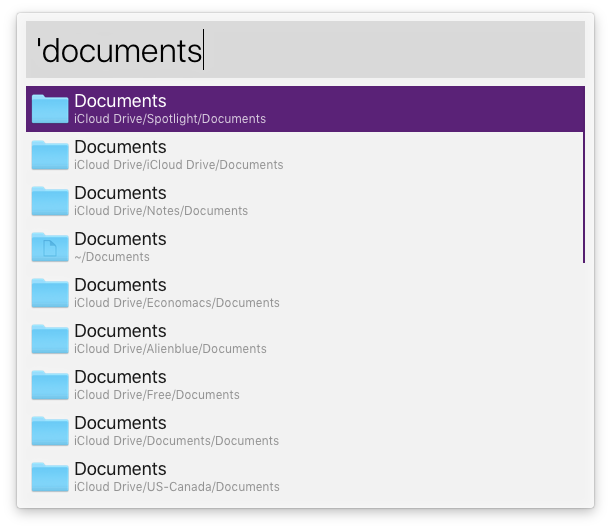This screenshot has height=529, width=611.
Task: Pick result path iCloud Drive/Free/Documents
Action: click(157, 395)
